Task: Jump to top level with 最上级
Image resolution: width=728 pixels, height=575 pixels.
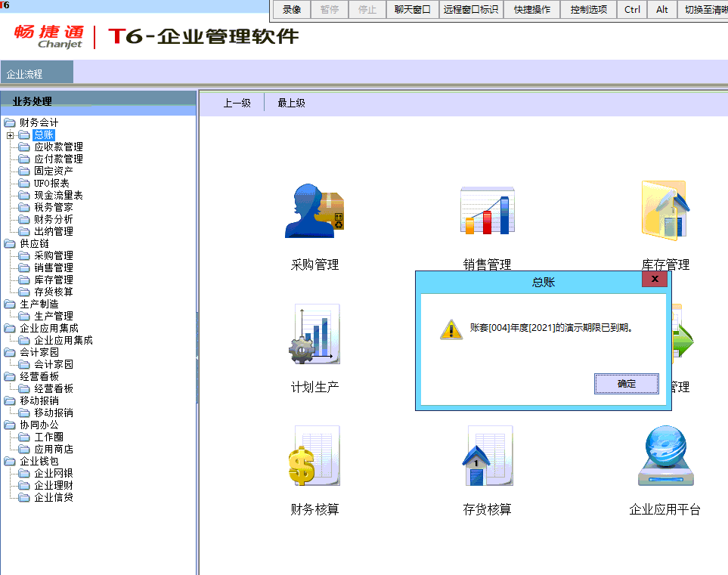Action: coord(291,103)
